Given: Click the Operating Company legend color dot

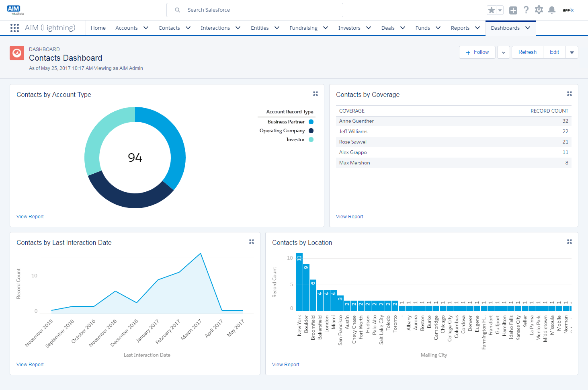Looking at the screenshot, I should [x=311, y=131].
